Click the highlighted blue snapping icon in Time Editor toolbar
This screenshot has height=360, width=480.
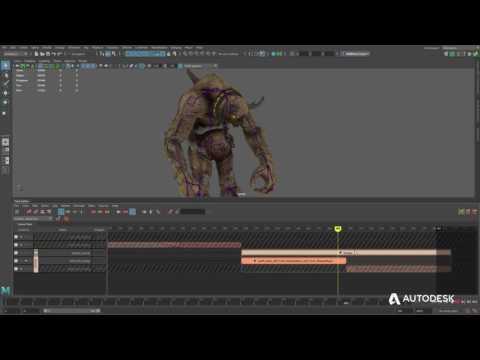tap(61, 211)
